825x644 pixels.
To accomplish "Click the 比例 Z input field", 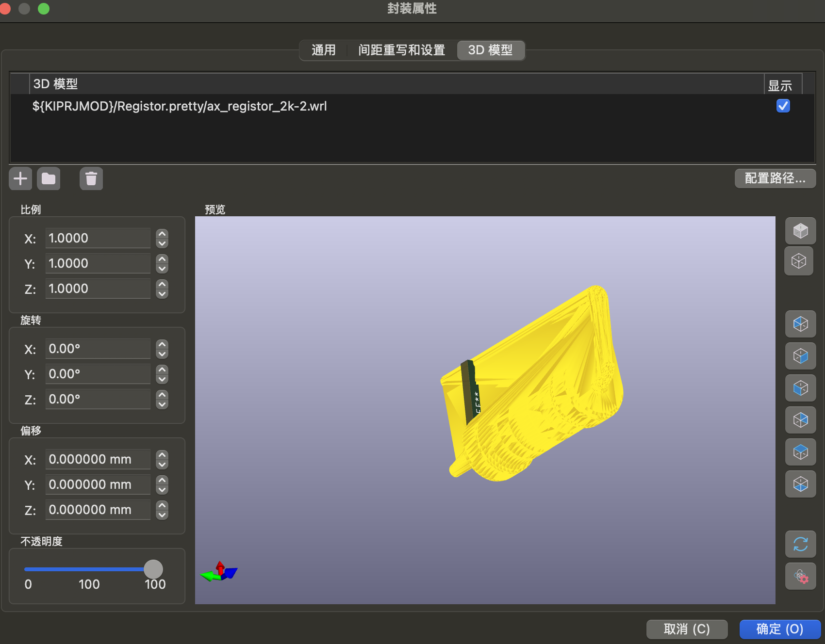I will (98, 289).
